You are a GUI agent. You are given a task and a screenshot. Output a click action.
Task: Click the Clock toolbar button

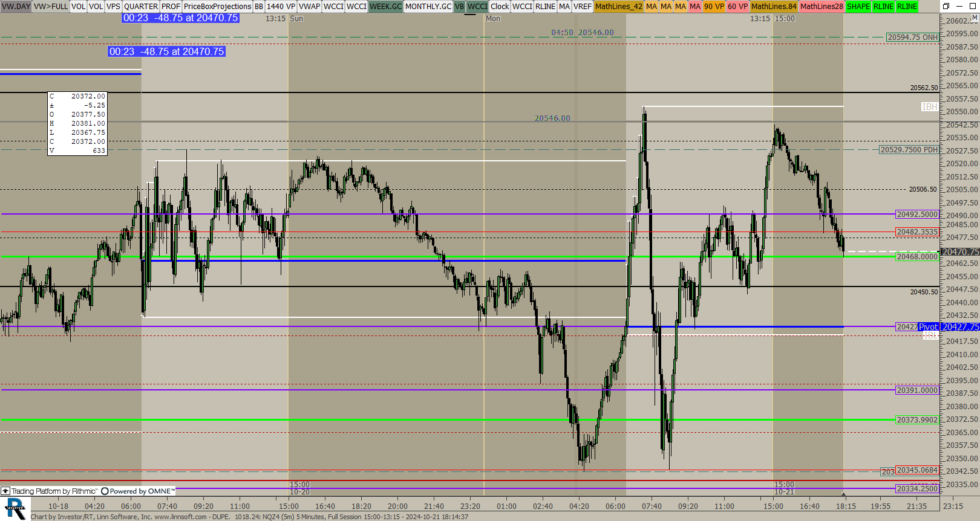click(x=500, y=7)
